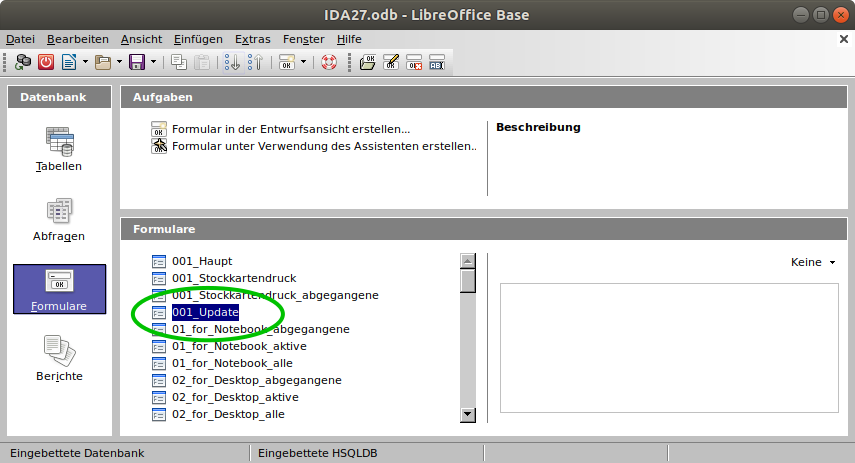The image size is (855, 463).
Task: Select the 001_Haupt form
Action: [x=202, y=261]
